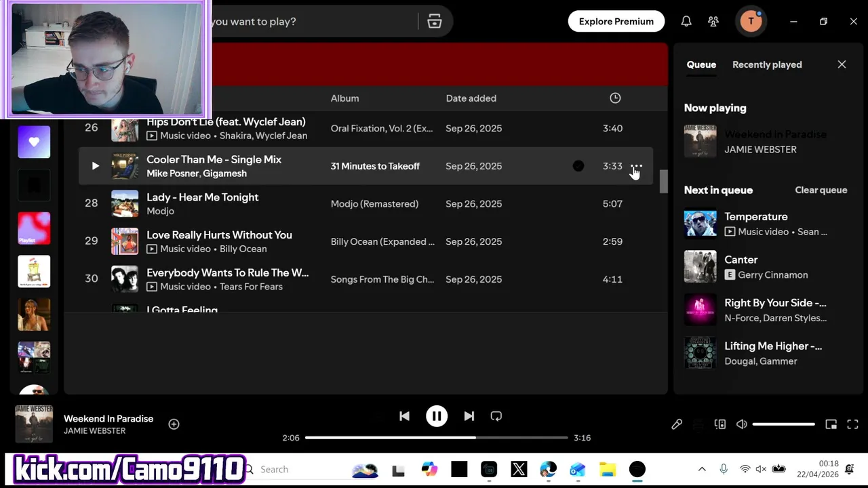Open artist JAMIE WEBSTER in Now playing panel
This screenshot has width=868, height=488.
pos(760,150)
